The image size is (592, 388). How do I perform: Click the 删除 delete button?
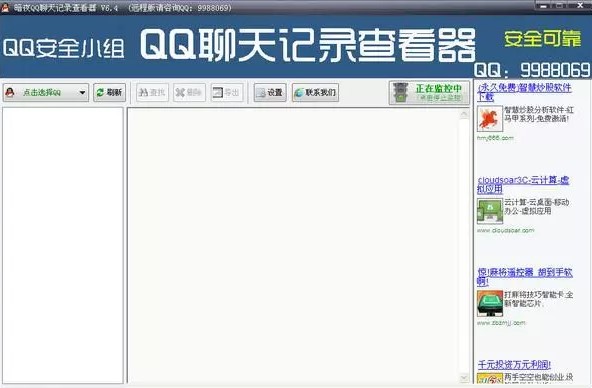point(189,92)
